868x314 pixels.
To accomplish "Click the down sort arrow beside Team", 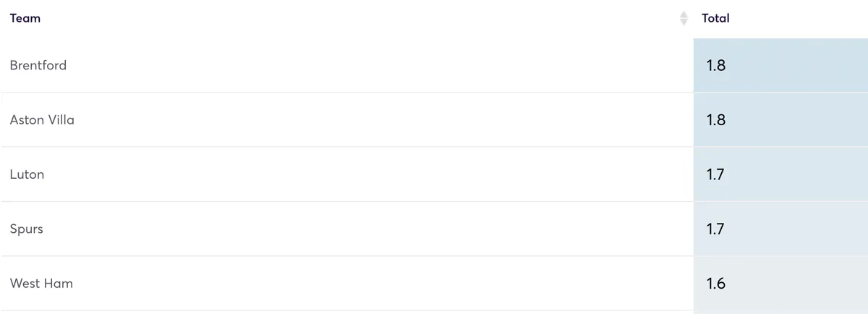I will point(684,23).
